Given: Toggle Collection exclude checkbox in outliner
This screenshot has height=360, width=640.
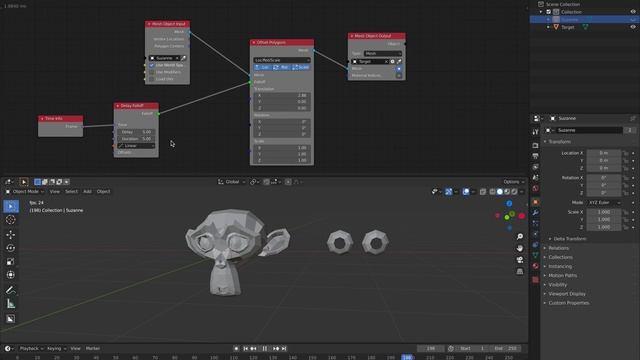Looking at the screenshot, I should 549,12.
